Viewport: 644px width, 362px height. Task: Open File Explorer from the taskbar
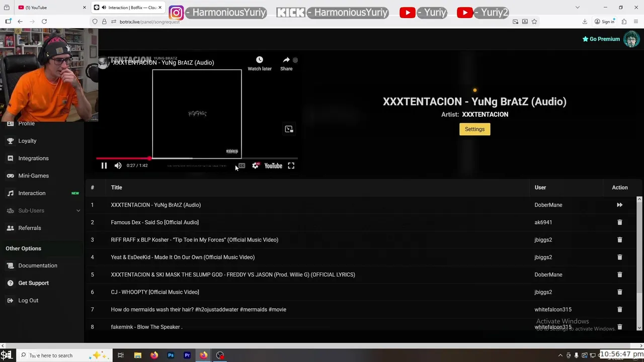(x=137, y=355)
